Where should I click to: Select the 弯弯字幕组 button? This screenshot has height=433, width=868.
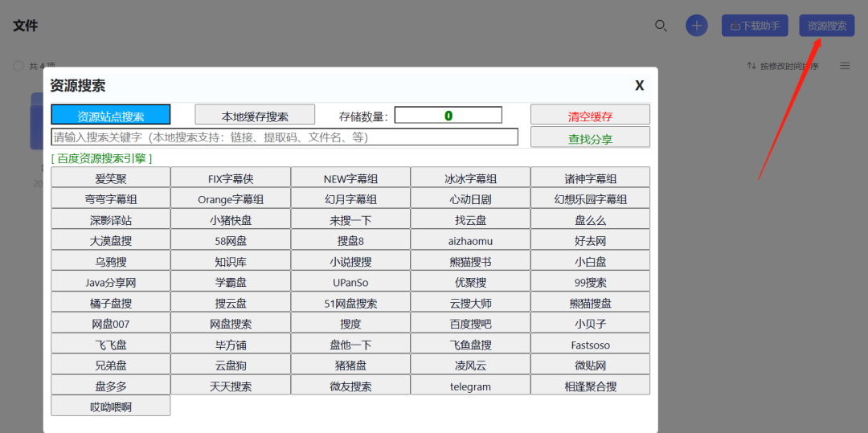[x=111, y=198]
